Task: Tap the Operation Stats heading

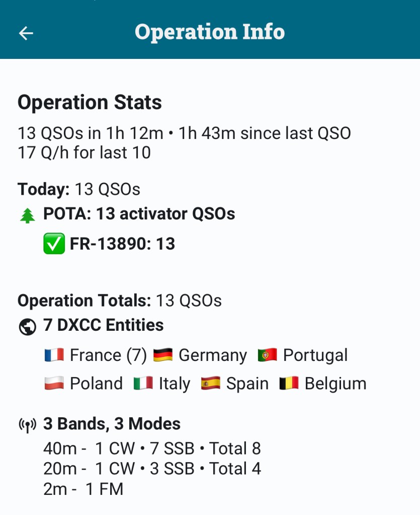Action: [x=90, y=103]
